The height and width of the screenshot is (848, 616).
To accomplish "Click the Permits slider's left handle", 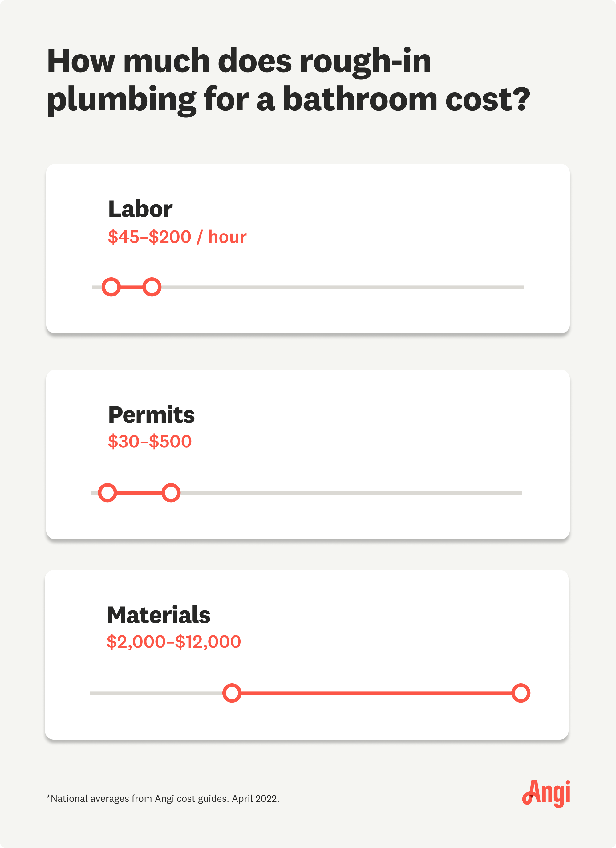I will pyautogui.click(x=108, y=493).
